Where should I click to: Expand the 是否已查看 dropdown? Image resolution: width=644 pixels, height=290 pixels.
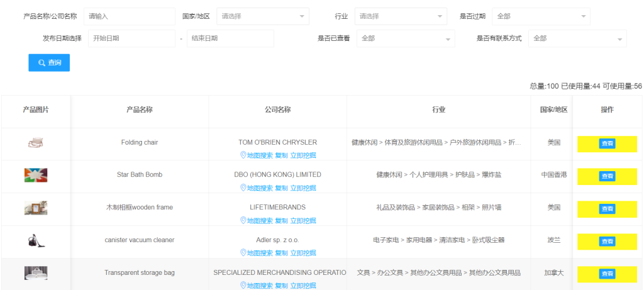405,38
